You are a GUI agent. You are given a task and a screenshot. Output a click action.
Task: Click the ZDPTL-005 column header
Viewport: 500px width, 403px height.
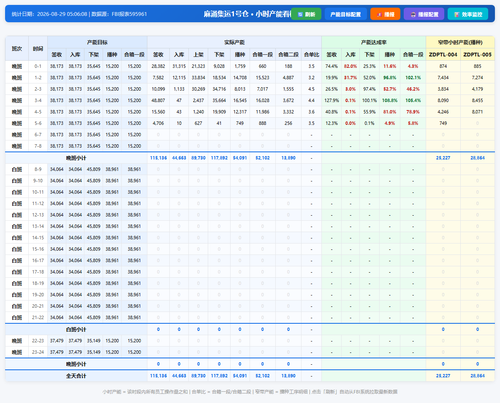(477, 54)
